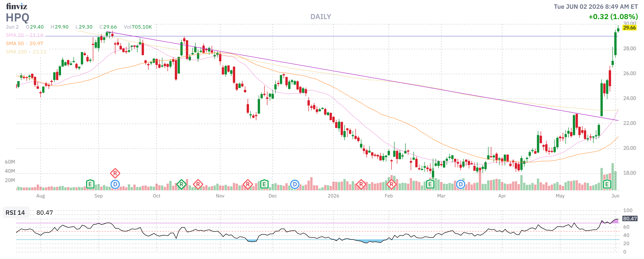Viewport: 644px width, 259px height.
Task: Click the high price 29.90 value
Action: pos(61,27)
